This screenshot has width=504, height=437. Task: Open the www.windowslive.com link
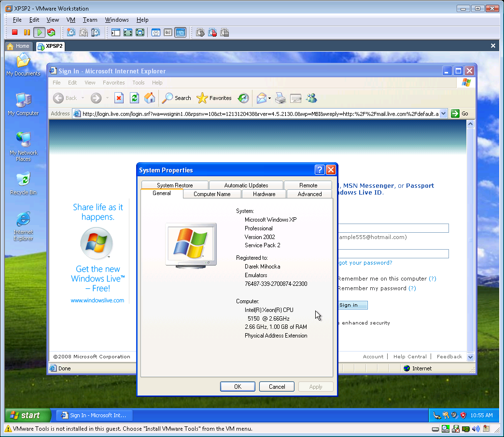[x=98, y=300]
